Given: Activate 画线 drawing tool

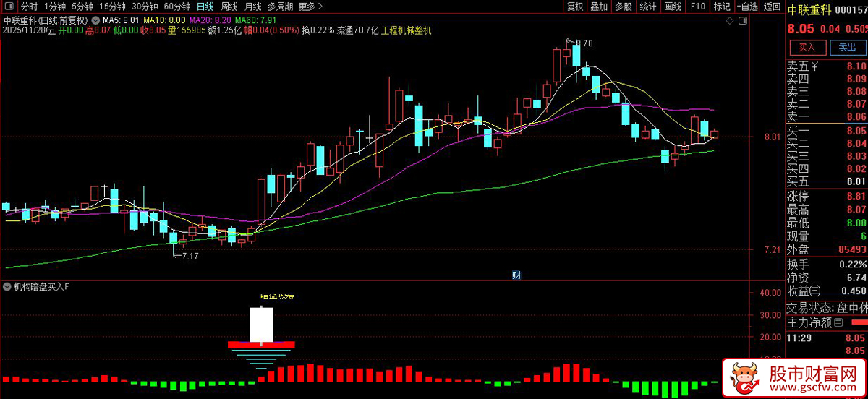Looking at the screenshot, I should coord(673,7).
